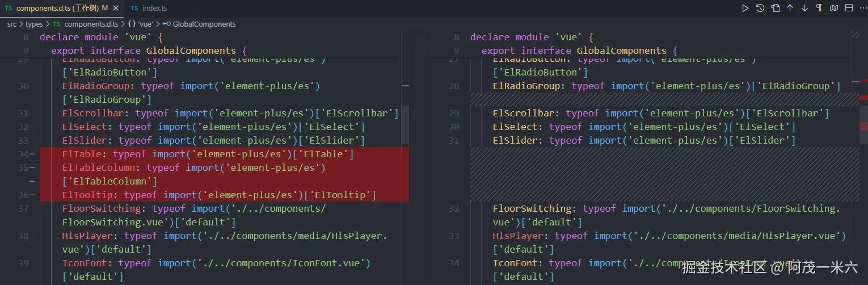Click the components.d.ts breadcrumb item
This screenshot has height=285, width=868.
(x=91, y=24)
